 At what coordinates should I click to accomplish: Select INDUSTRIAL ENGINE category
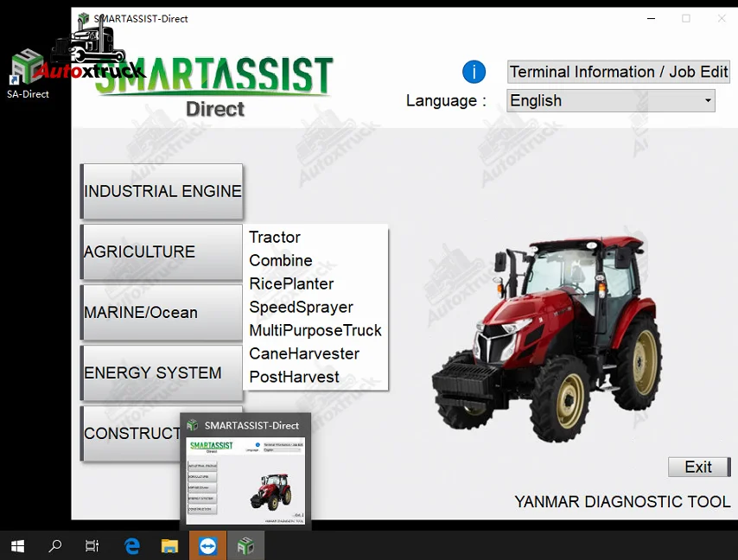(162, 191)
